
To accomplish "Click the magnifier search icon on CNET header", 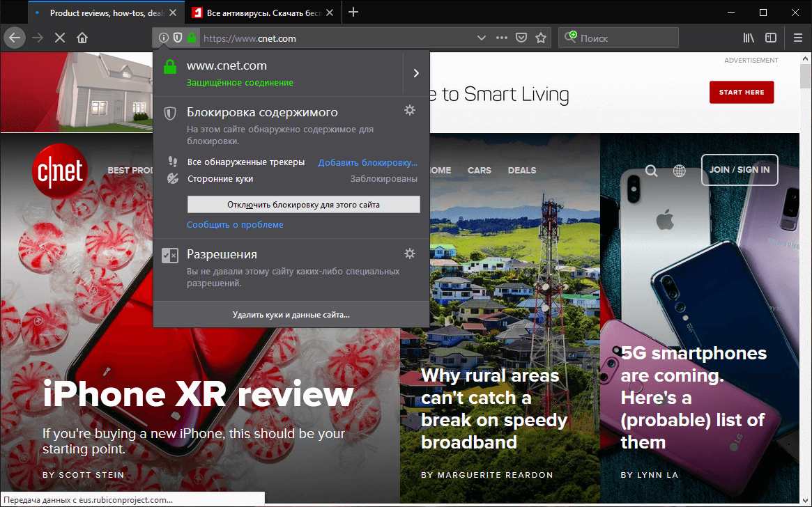I will click(x=650, y=170).
